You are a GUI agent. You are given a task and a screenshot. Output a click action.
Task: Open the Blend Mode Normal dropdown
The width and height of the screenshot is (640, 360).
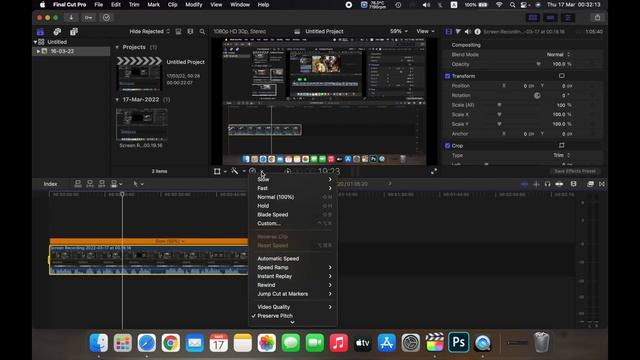558,54
